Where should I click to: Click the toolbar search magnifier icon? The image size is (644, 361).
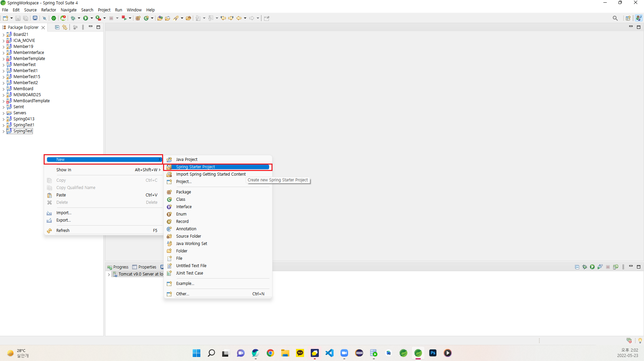[615, 18]
